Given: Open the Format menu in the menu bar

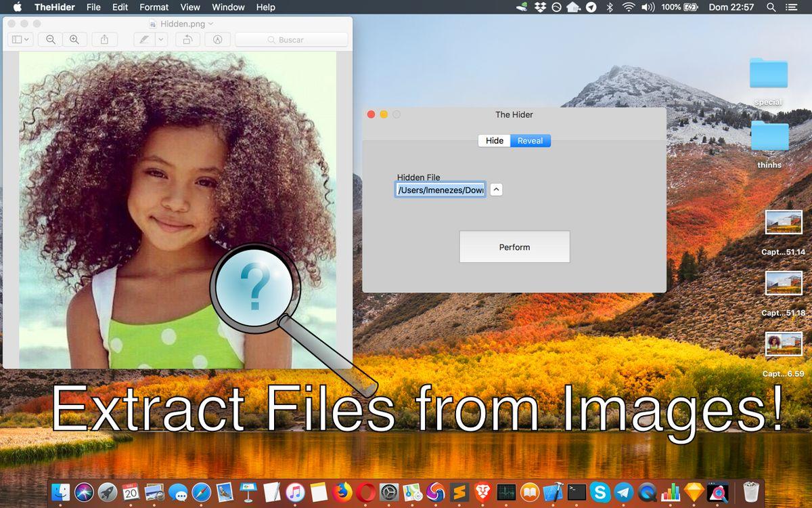Looking at the screenshot, I should point(154,7).
